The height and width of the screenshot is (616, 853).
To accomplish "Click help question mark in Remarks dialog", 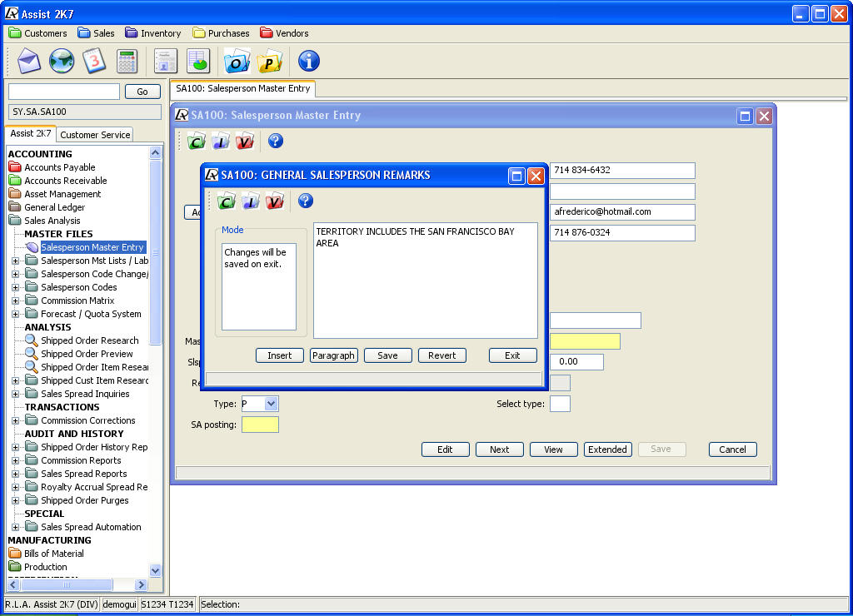I will [306, 201].
